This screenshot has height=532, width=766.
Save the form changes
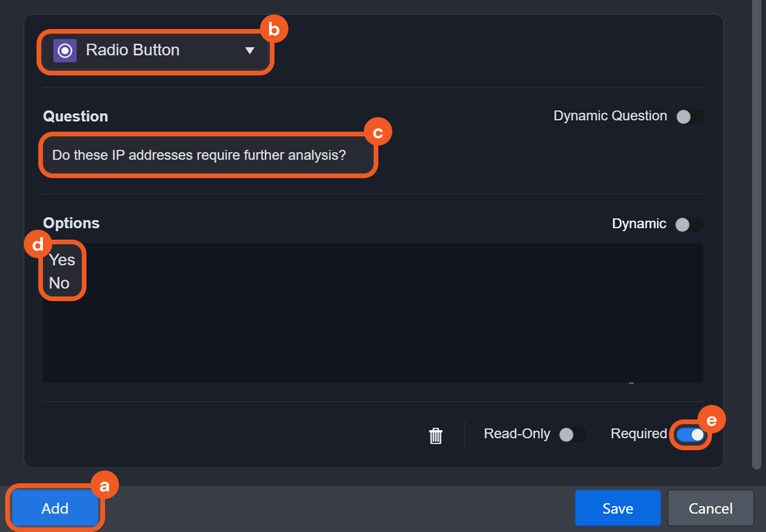tap(617, 508)
